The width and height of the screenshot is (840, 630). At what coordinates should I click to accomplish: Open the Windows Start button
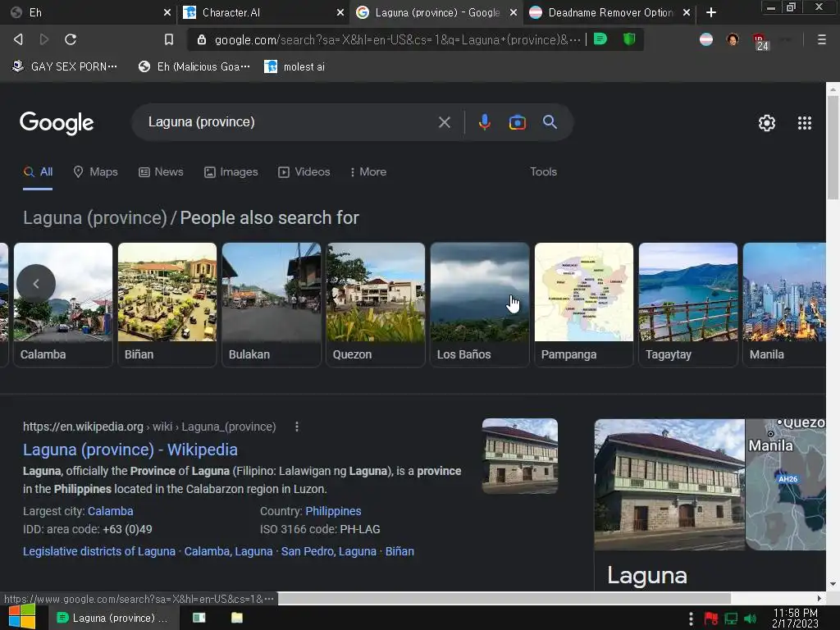pyautogui.click(x=21, y=617)
